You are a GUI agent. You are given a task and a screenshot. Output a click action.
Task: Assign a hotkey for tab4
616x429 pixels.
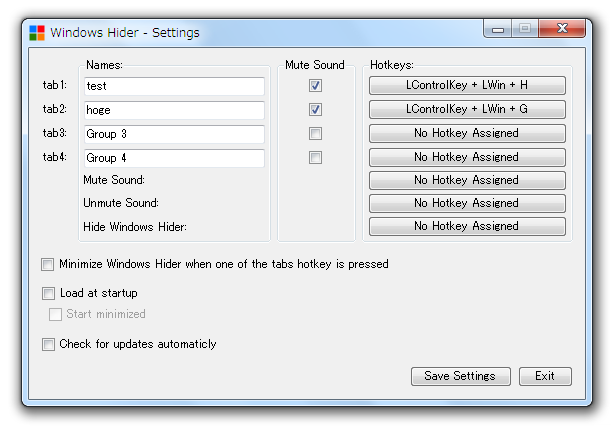point(467,157)
